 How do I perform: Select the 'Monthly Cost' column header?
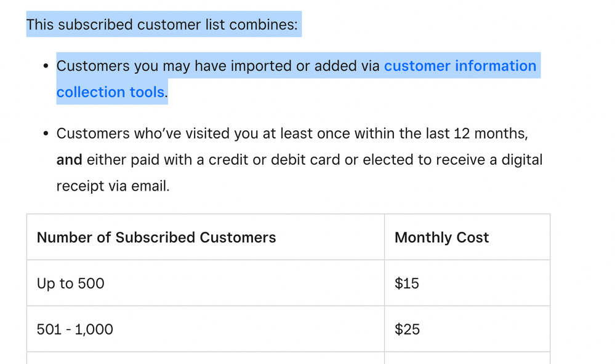tap(441, 237)
